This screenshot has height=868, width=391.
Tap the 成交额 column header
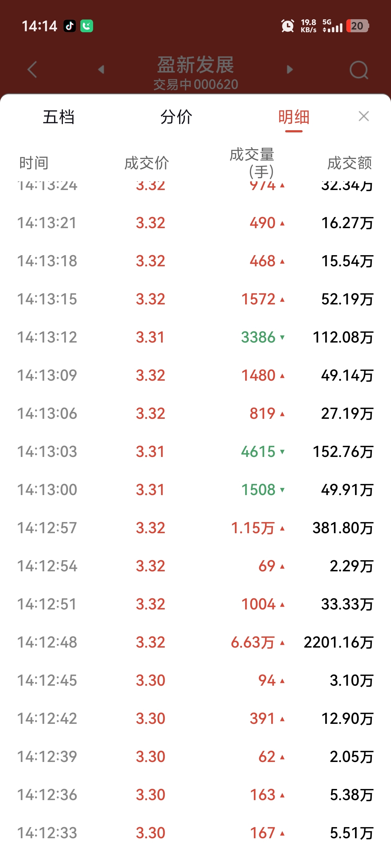click(x=349, y=163)
